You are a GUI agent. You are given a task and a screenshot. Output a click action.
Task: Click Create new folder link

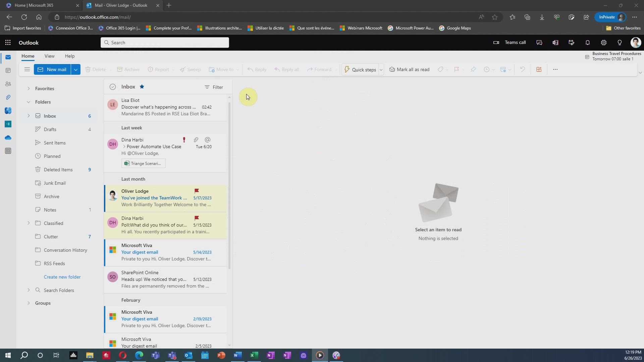pyautogui.click(x=62, y=277)
